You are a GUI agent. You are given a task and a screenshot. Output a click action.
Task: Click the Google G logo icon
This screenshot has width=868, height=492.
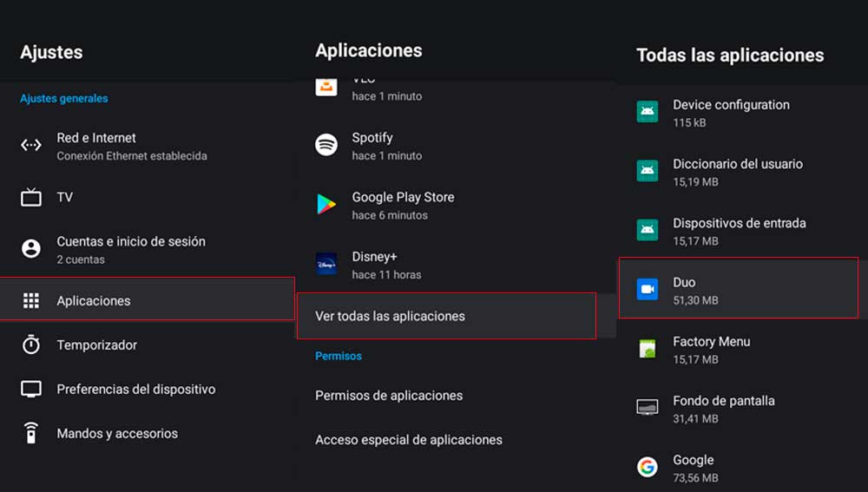pos(648,467)
